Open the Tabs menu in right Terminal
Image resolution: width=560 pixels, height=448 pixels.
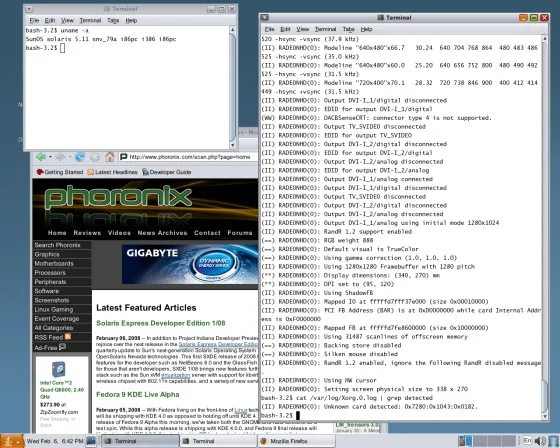pyautogui.click(x=348, y=29)
